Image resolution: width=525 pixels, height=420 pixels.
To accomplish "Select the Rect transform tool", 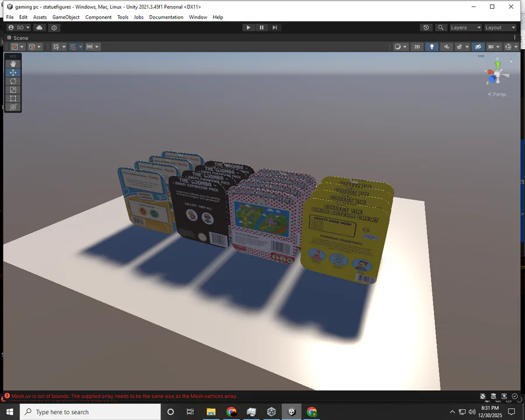I will tap(13, 99).
